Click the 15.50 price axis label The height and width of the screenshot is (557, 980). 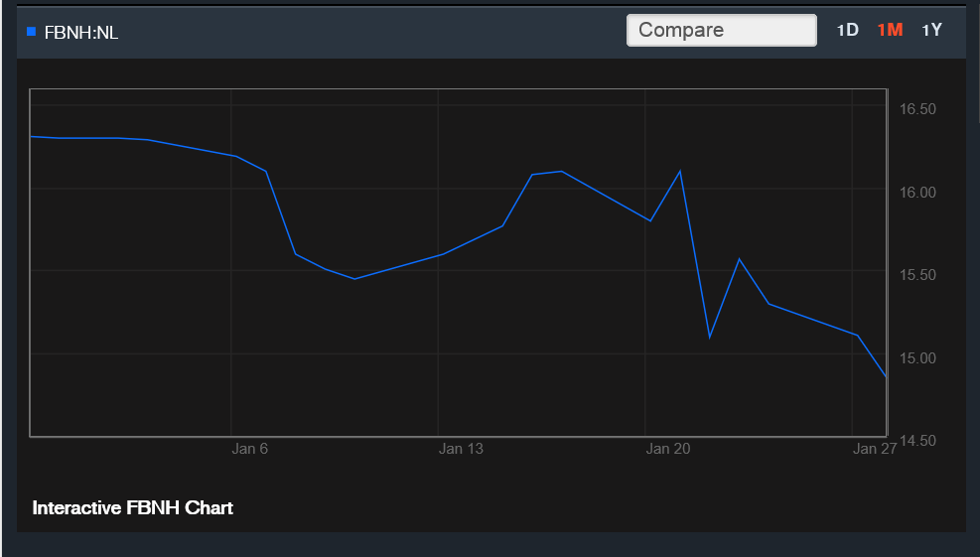point(917,274)
